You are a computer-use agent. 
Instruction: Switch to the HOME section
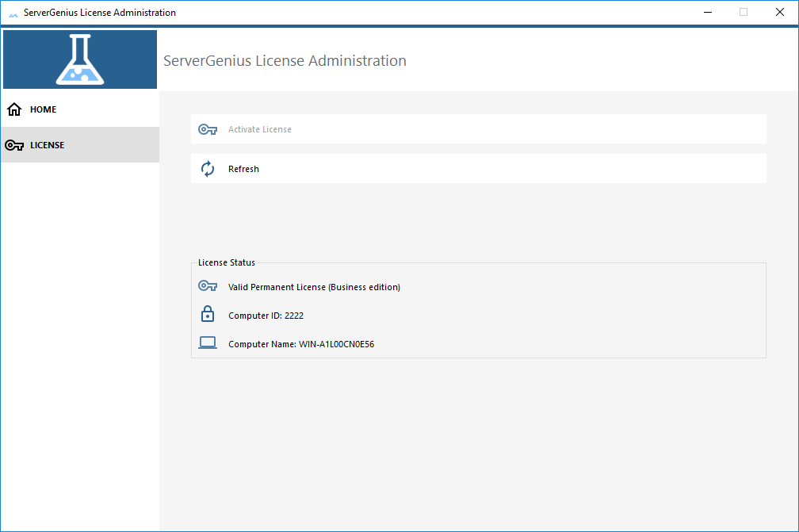tap(44, 109)
